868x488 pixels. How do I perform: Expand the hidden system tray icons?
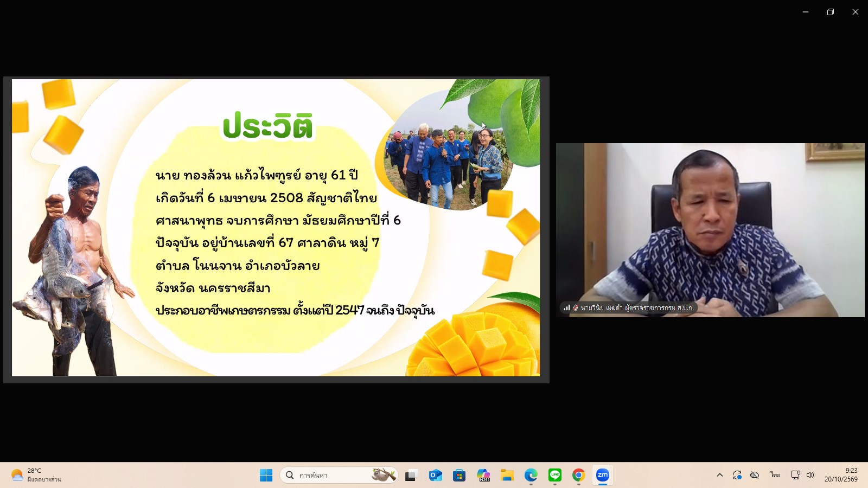(x=720, y=475)
